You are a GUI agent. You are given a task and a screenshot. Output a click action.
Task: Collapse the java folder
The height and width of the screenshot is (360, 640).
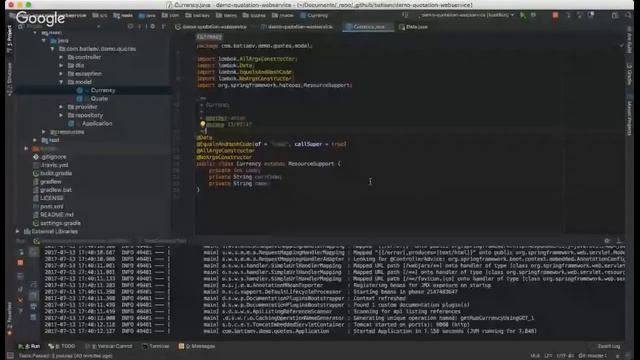(44, 41)
